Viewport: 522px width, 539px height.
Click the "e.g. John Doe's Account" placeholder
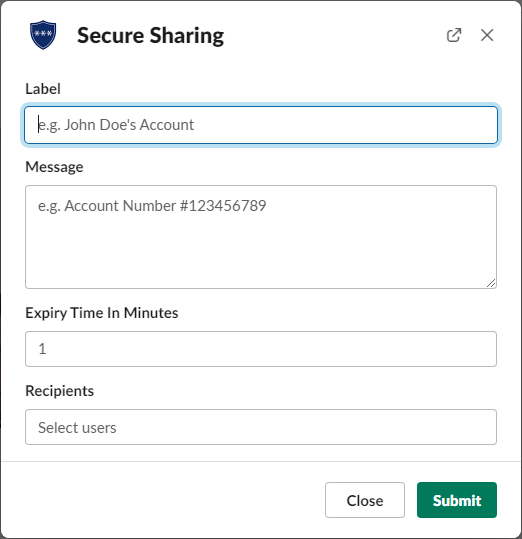[116, 125]
